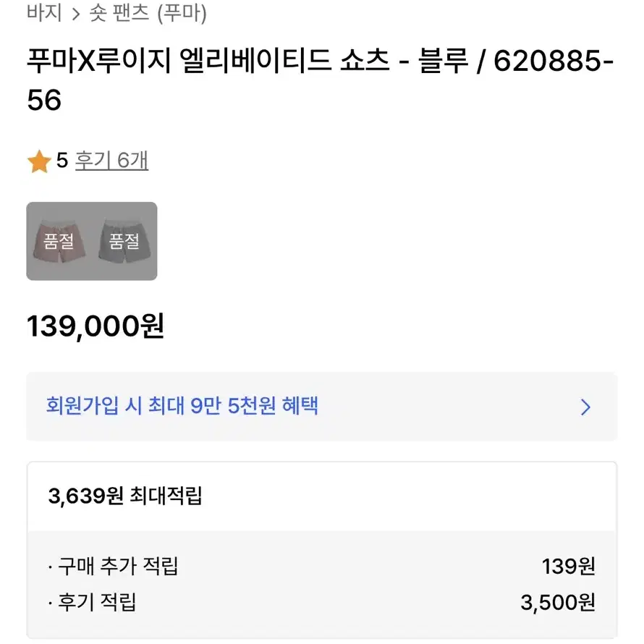This screenshot has width=644, height=644.
Task: Click the 139원 purchase reward amount
Action: pos(569,567)
